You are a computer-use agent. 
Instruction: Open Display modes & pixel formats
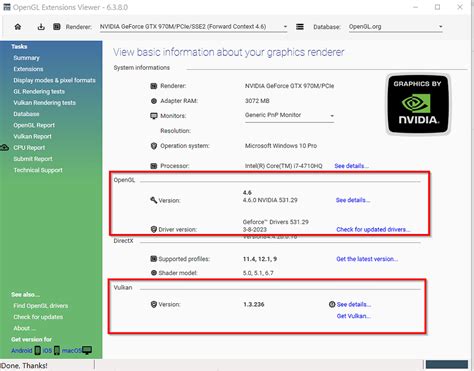pyautogui.click(x=54, y=80)
